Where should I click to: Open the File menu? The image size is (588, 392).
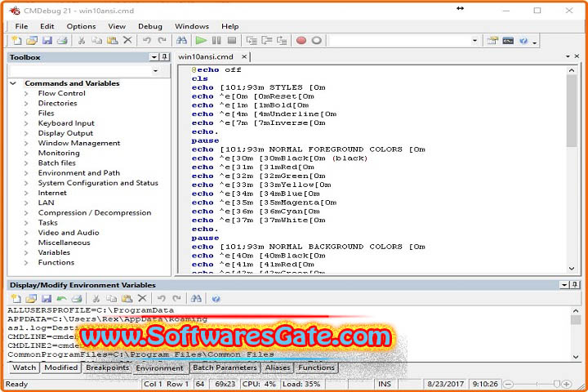tap(21, 26)
